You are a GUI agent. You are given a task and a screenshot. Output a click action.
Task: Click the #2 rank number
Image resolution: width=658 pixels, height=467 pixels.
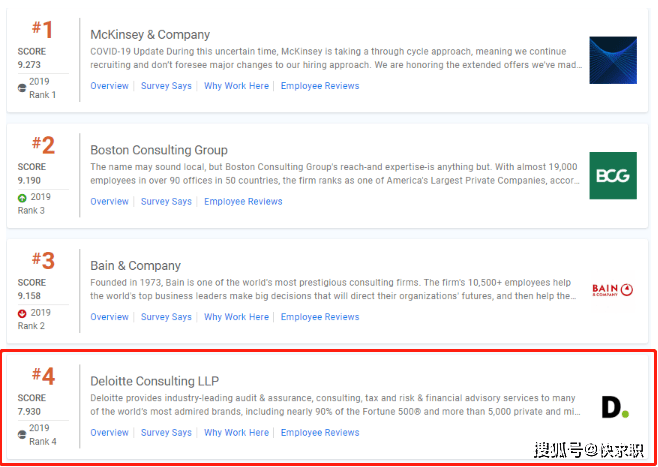pos(43,145)
